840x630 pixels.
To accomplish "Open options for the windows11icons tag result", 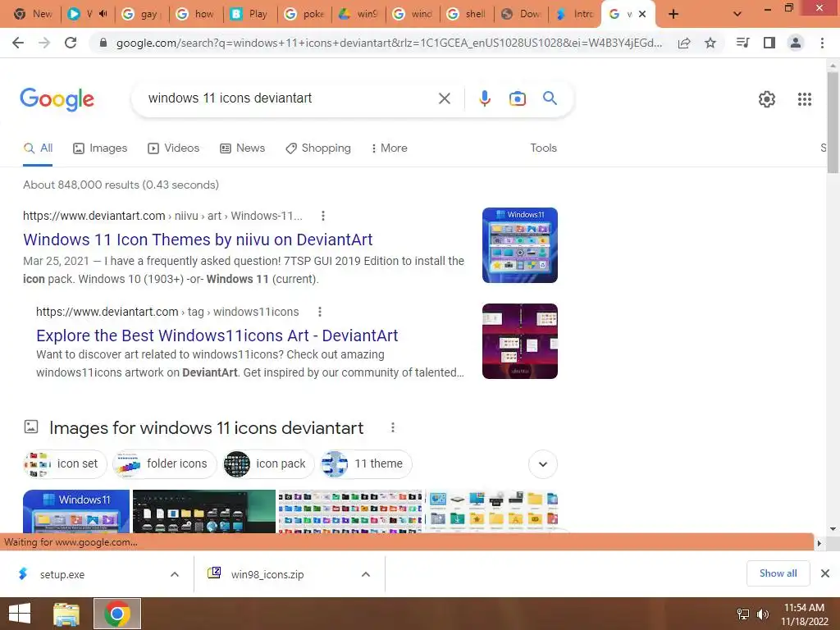I will pyautogui.click(x=320, y=312).
